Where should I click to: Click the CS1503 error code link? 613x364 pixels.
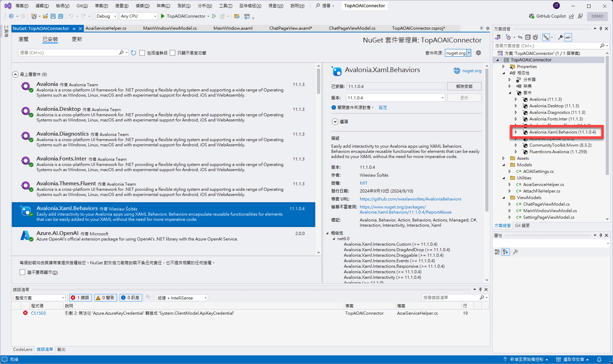click(38, 313)
